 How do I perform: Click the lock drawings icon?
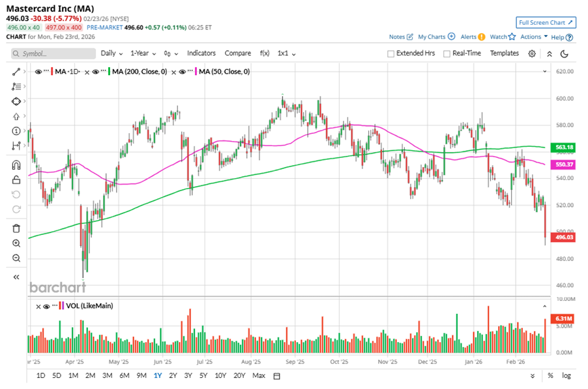click(x=16, y=179)
